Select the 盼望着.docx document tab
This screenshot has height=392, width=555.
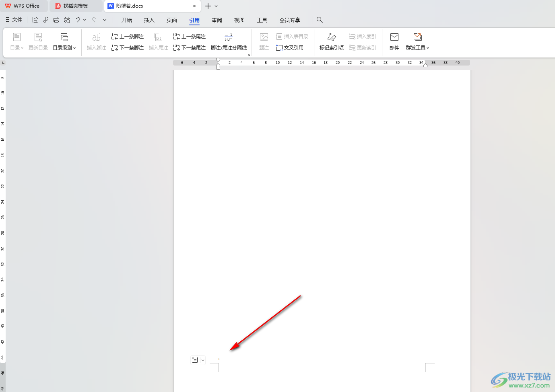tap(153, 6)
